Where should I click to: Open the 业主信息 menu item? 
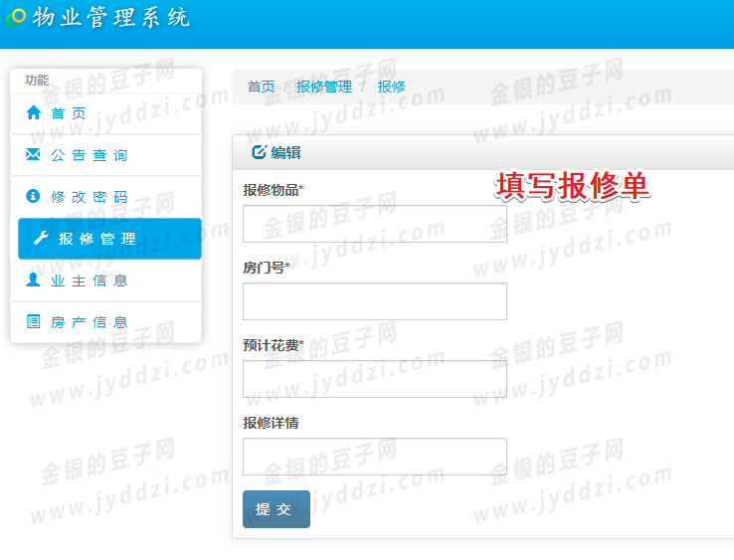pyautogui.click(x=105, y=280)
